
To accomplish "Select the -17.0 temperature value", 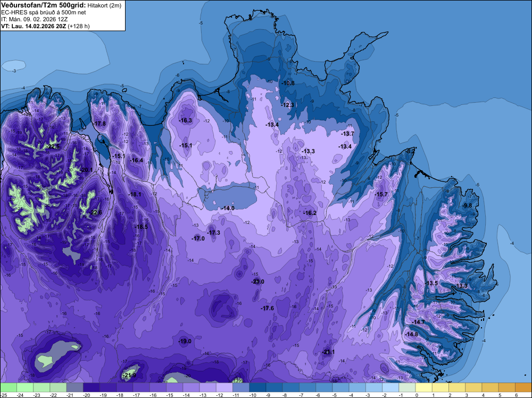I will point(198,238).
